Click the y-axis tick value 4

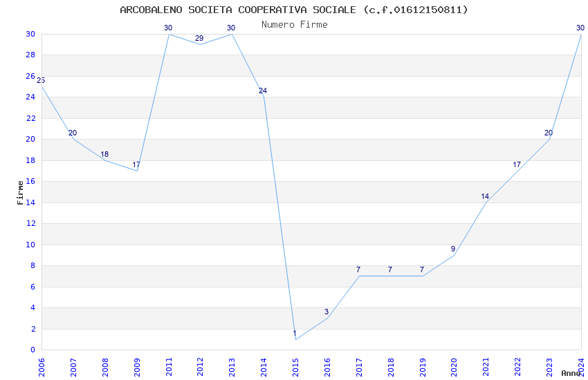point(33,307)
